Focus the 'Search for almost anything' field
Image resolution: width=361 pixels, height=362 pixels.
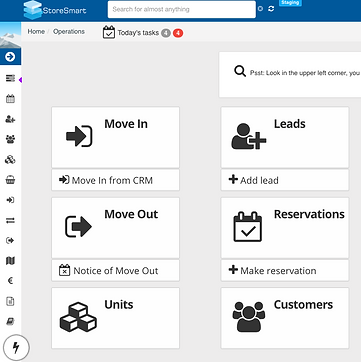[182, 9]
